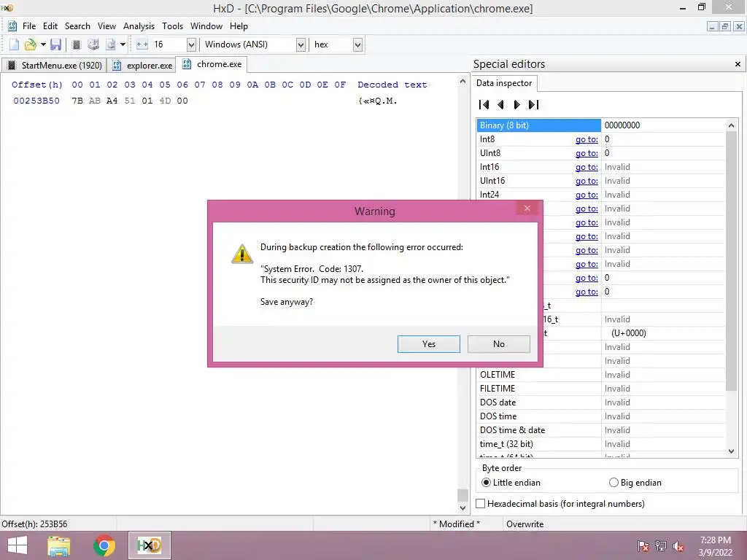747x560 pixels.
Task: Open the Edit menu
Action: tap(50, 26)
